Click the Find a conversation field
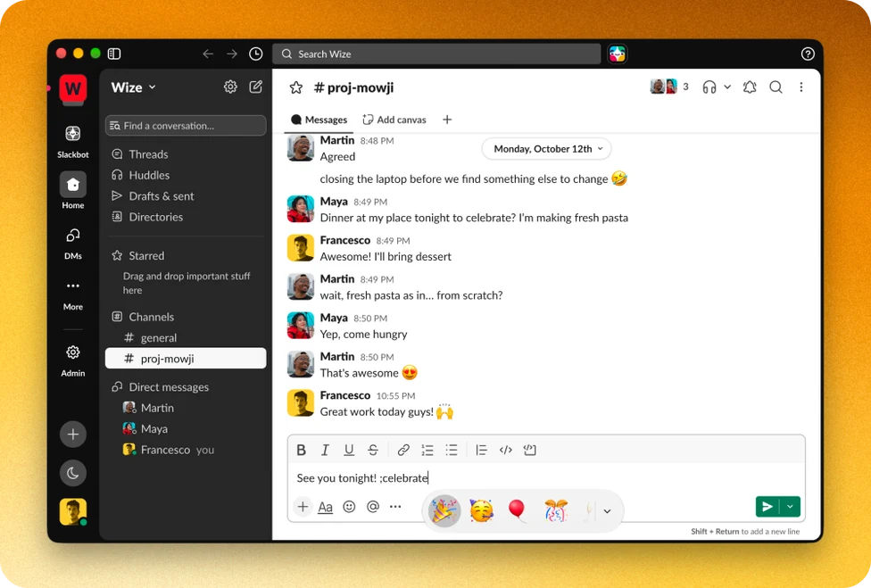This screenshot has width=871, height=588. [186, 126]
